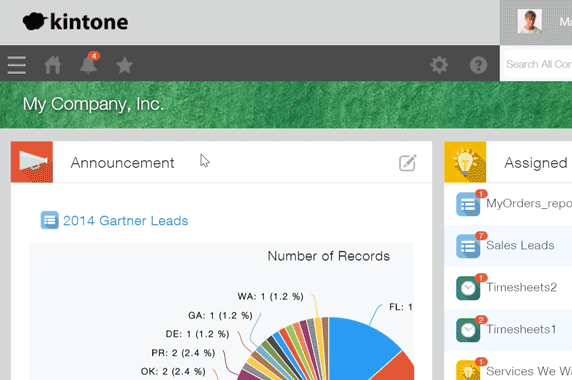Screen dimensions: 572x380
Task: Click the user profile photo
Action: [x=530, y=22]
